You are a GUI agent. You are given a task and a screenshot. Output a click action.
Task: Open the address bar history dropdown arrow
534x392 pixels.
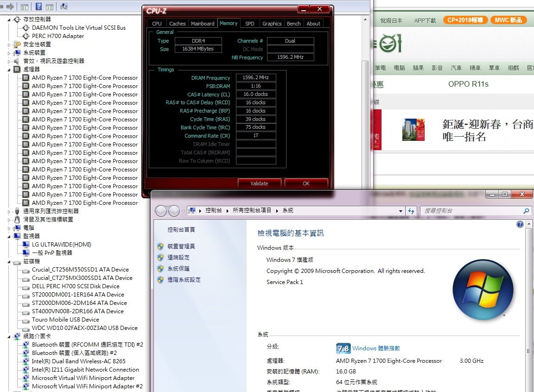tap(400, 211)
